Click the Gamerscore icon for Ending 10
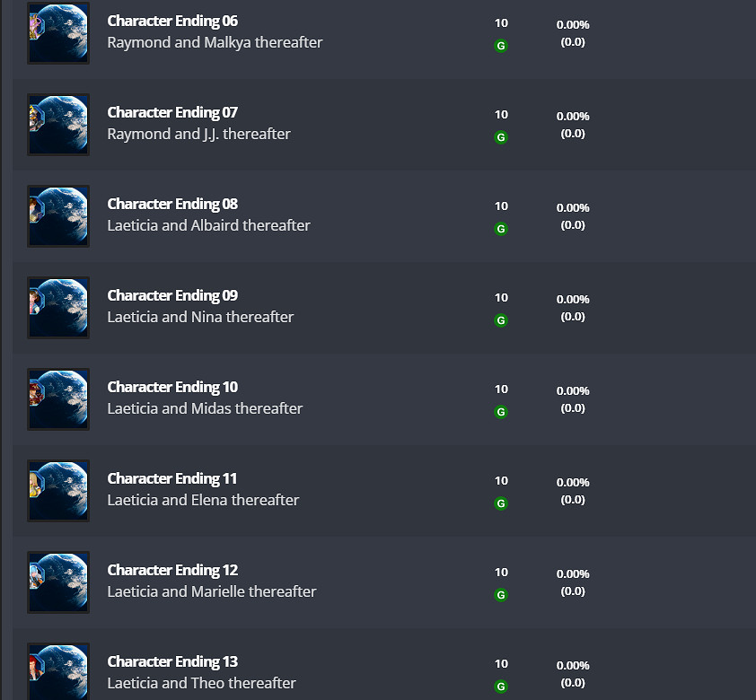Image resolution: width=756 pixels, height=700 pixels. point(501,412)
